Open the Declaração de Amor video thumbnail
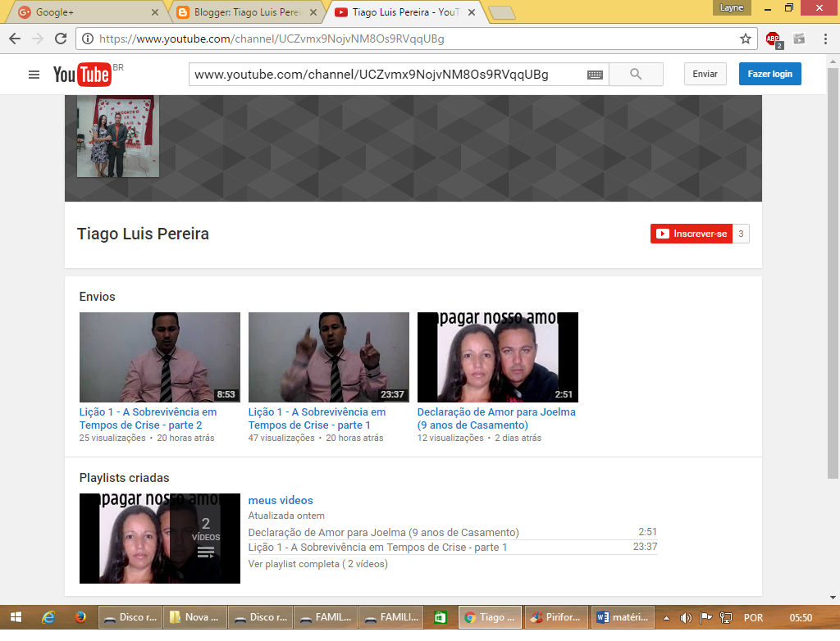The height and width of the screenshot is (641, 840). pos(497,357)
